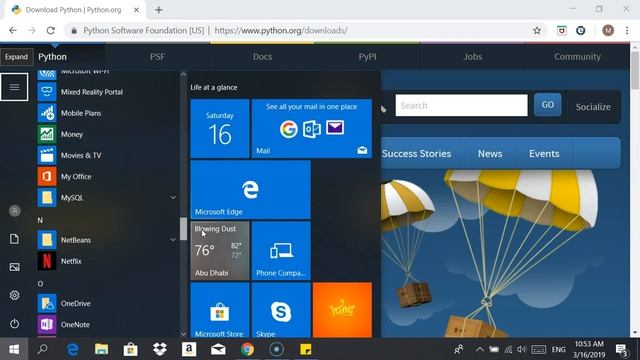Open the Microsoft Edge tile
Viewport: 640px width, 360px height.
[x=251, y=190]
